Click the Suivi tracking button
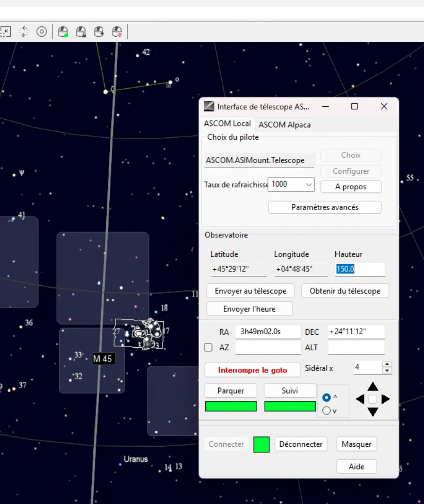The image size is (424, 504). 290,391
